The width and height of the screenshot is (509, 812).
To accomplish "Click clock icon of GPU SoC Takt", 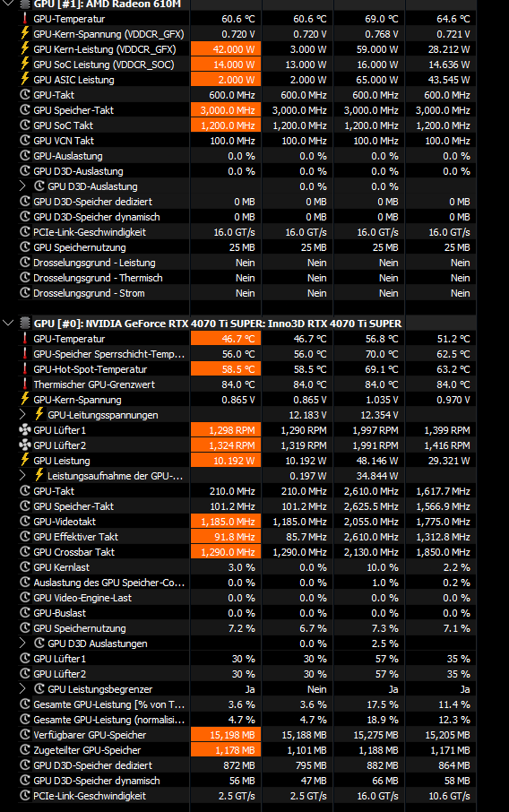I will tap(25, 125).
